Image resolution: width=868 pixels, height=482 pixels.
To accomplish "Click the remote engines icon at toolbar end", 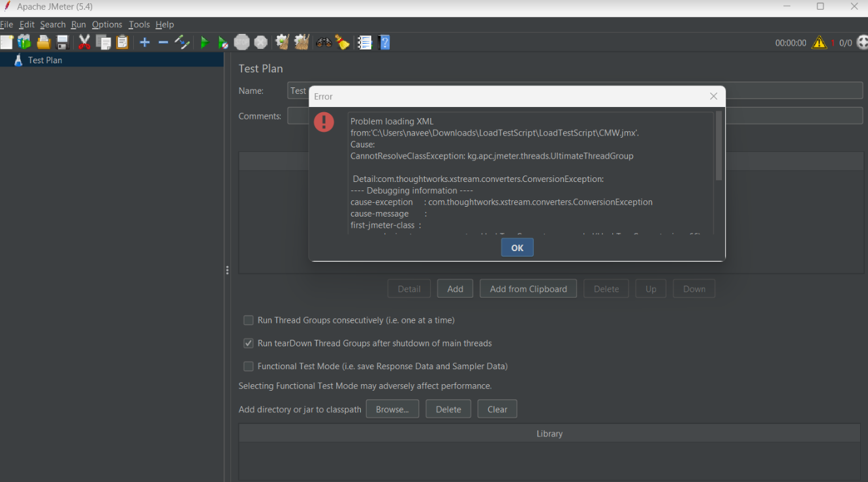I will point(861,43).
